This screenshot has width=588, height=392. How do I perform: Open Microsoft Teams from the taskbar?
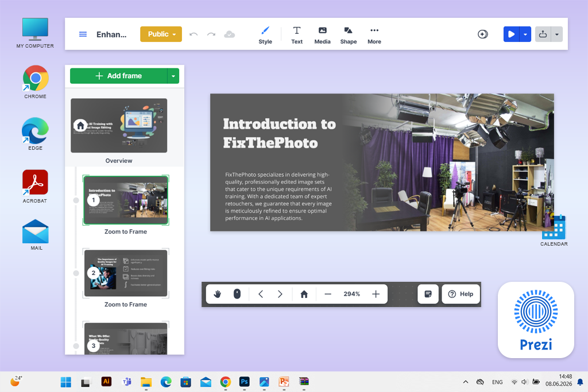[x=127, y=382]
